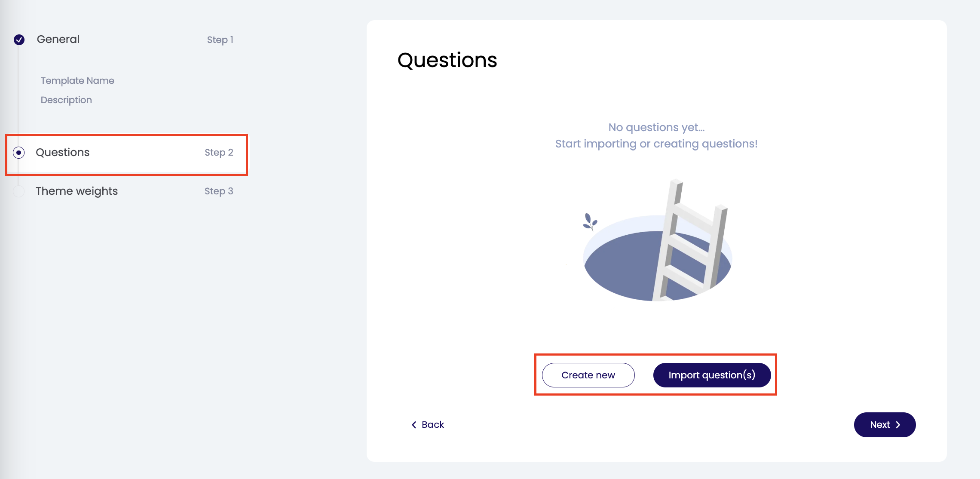Go to the Theme weights step
Viewport: 980px width, 479px height.
coord(77,191)
